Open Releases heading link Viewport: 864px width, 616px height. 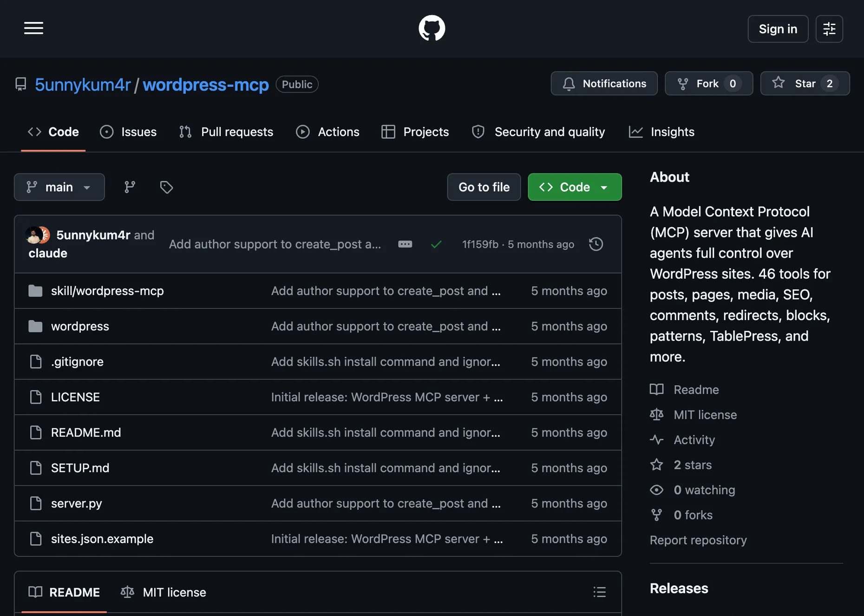tap(679, 589)
